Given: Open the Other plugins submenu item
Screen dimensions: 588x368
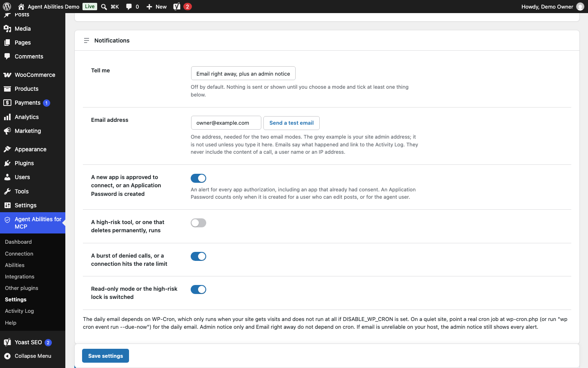Looking at the screenshot, I should click(x=22, y=288).
